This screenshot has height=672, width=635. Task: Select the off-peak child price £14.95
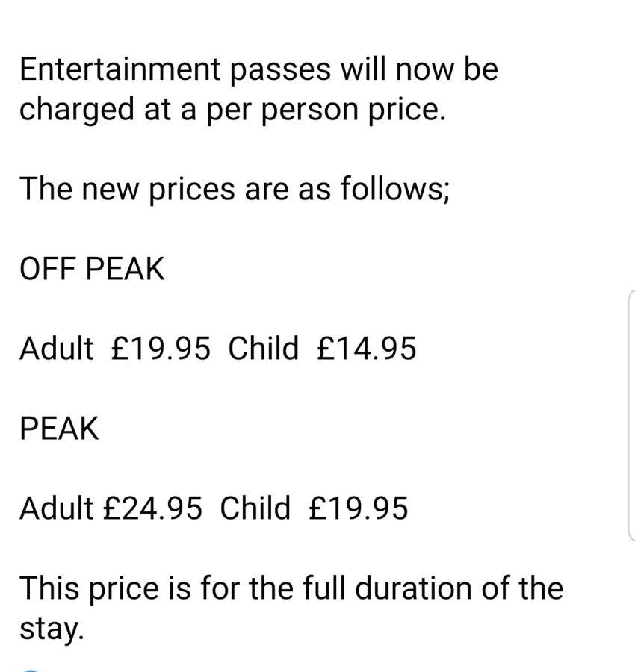click(x=367, y=349)
